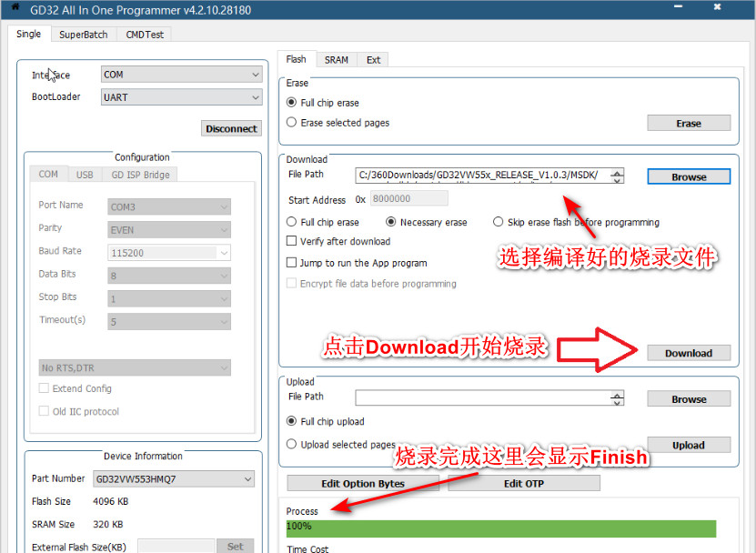Open the Part Number GD32VW553HMQ7 dropdown
The width and height of the screenshot is (756, 553).
173,479
